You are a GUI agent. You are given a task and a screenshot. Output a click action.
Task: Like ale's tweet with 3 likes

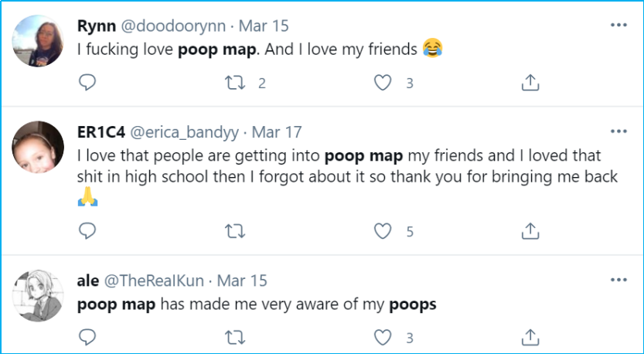(x=383, y=337)
